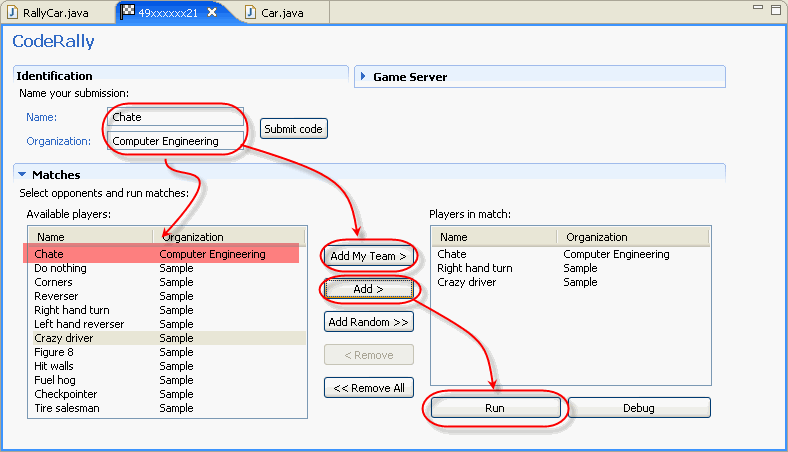Select Crazy driver in Available players
Viewport: 788px width, 452px height.
(169, 338)
